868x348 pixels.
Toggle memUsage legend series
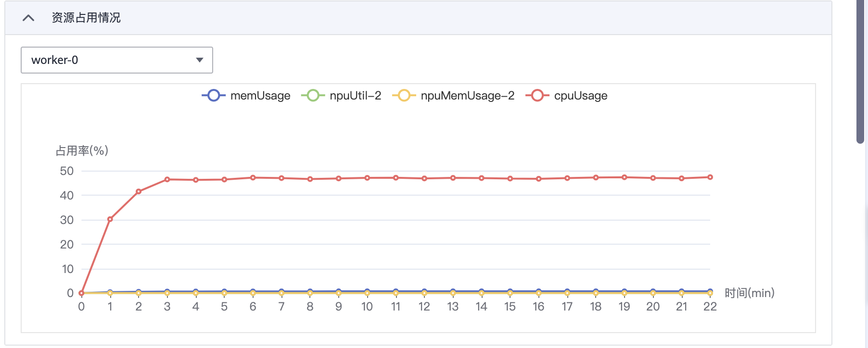click(x=260, y=96)
